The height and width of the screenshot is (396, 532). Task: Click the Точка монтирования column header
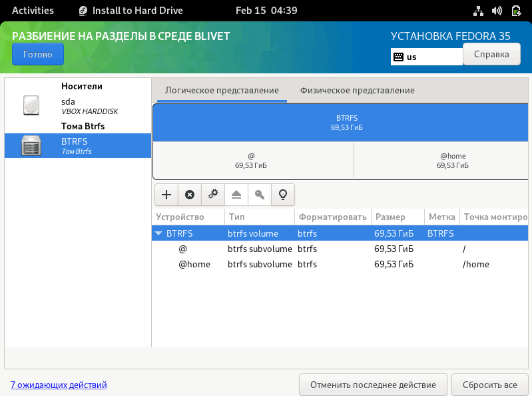click(494, 217)
